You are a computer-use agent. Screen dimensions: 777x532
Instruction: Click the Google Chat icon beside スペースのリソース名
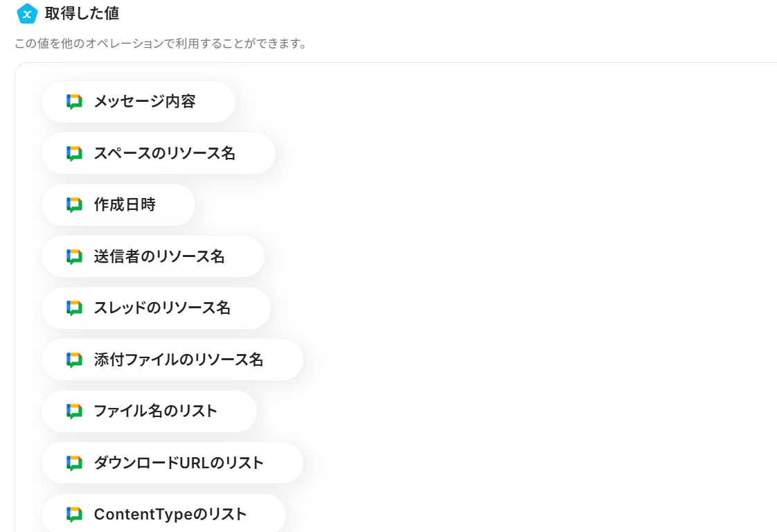(x=74, y=154)
